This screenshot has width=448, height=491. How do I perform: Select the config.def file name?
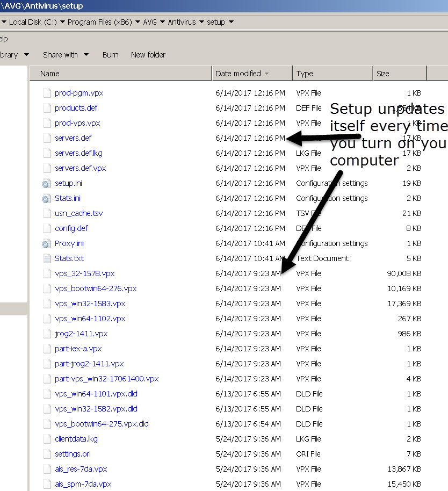pos(71,228)
